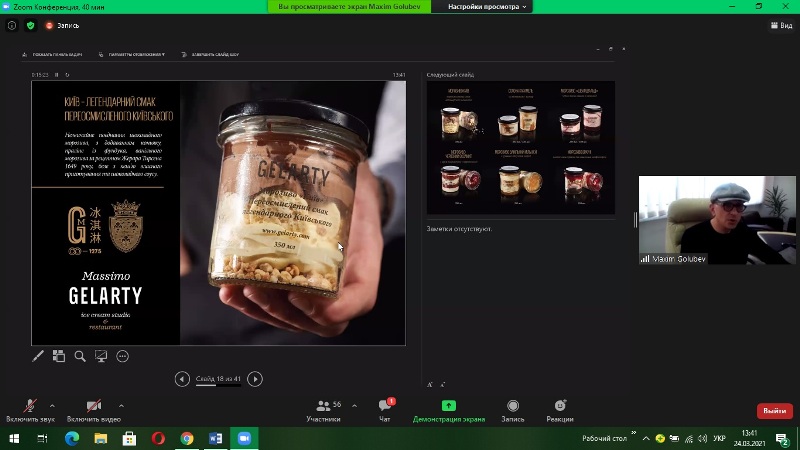Expand audio options arrow
Image resolution: width=800 pixels, height=450 pixels.
[52, 406]
